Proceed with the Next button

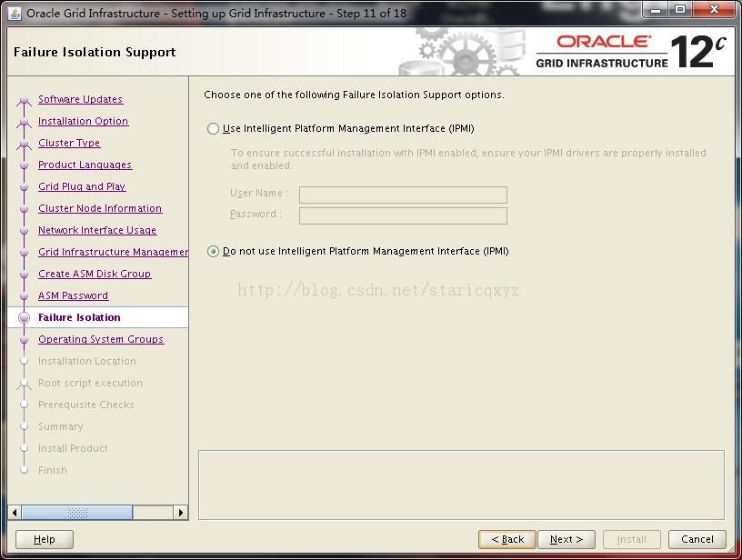567,539
